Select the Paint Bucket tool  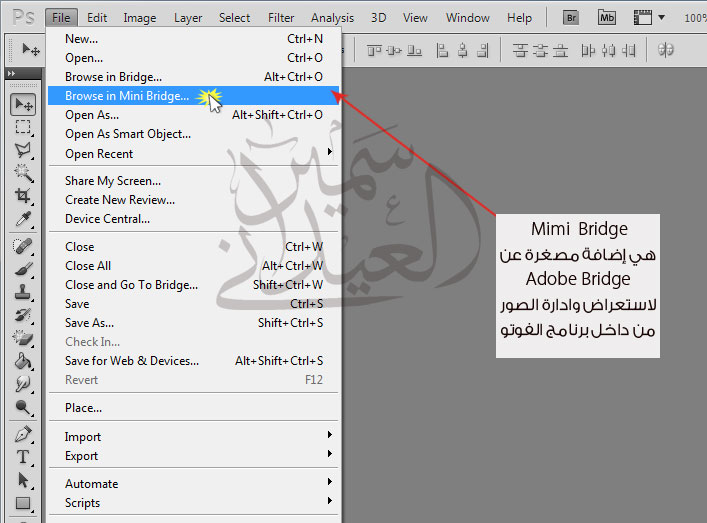point(23,361)
